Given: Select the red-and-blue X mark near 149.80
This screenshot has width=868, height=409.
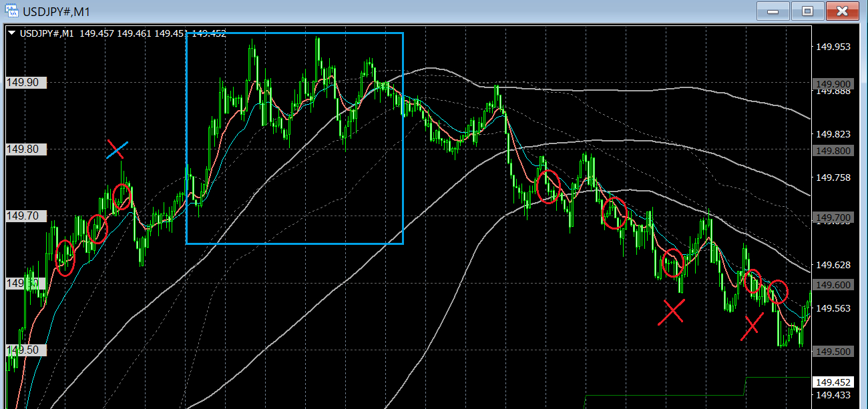Looking at the screenshot, I should point(116,150).
